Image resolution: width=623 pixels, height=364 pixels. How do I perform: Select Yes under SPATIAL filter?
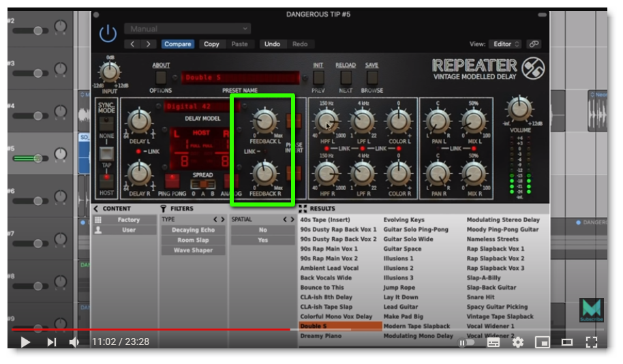(263, 240)
